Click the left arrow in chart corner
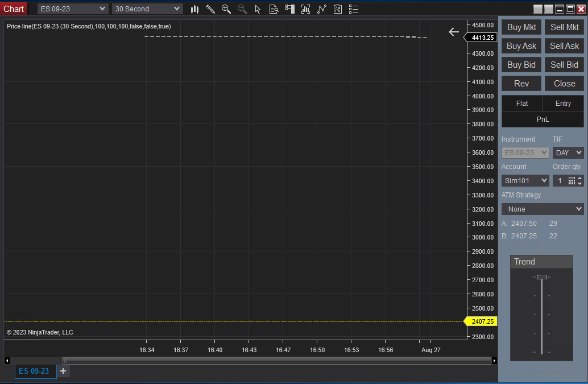This screenshot has width=588, height=384. pos(453,32)
